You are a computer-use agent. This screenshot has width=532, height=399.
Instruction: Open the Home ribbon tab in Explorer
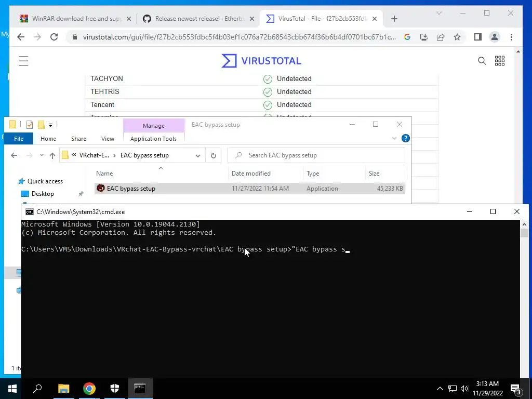coord(48,138)
